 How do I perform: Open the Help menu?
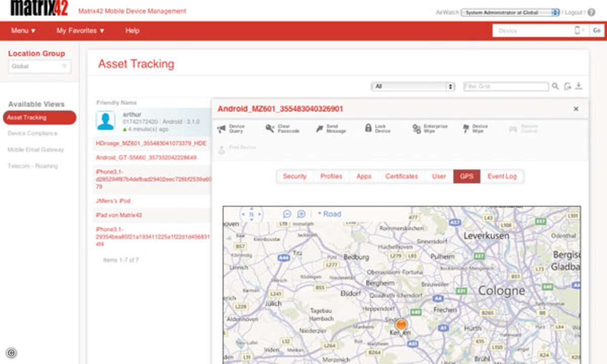click(132, 30)
